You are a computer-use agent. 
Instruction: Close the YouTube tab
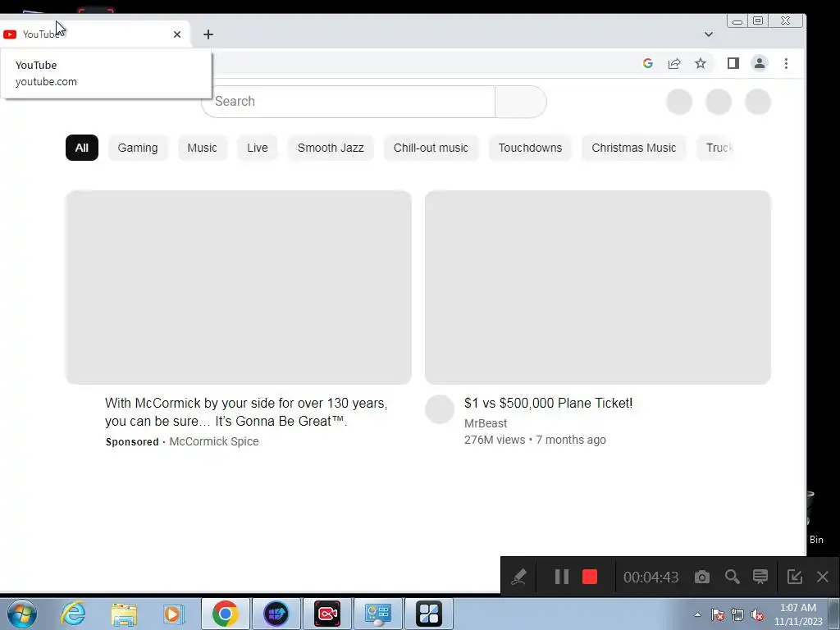(177, 34)
